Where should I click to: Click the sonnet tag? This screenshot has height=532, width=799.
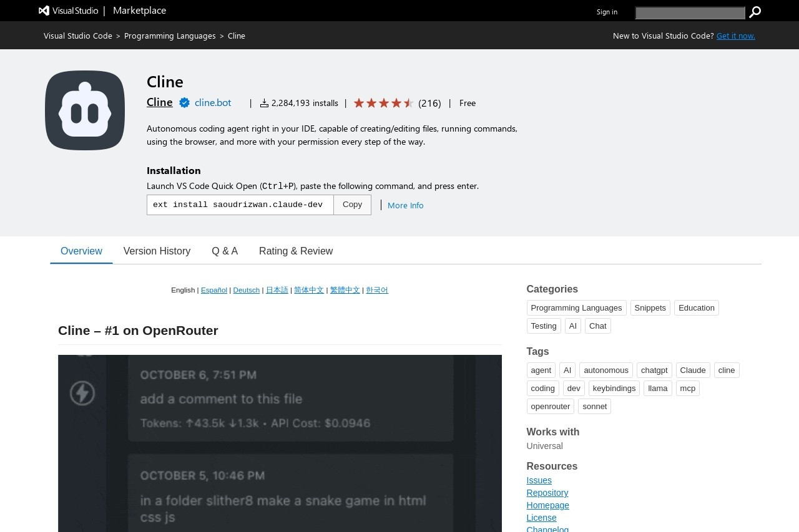pos(595,407)
